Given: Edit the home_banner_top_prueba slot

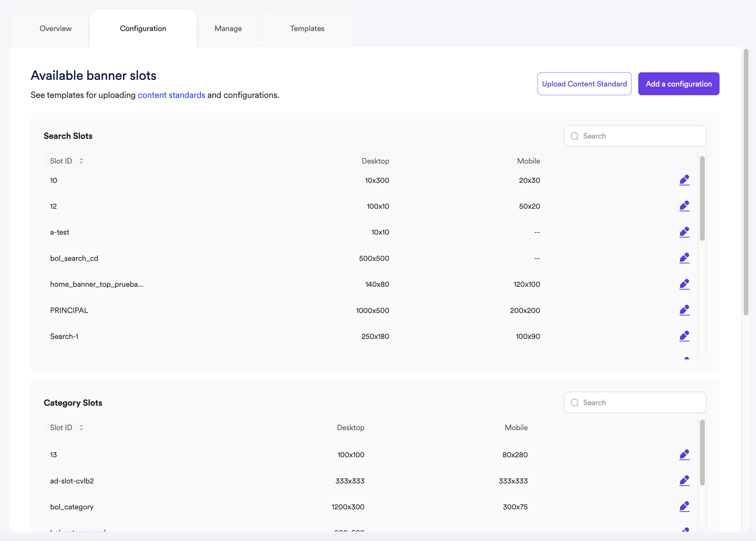Looking at the screenshot, I should point(684,284).
